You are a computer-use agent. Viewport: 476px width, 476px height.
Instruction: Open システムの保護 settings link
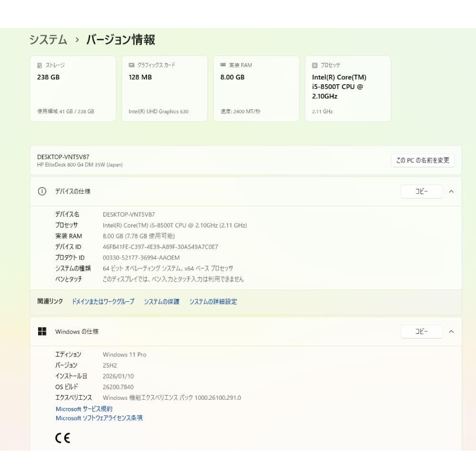click(161, 301)
